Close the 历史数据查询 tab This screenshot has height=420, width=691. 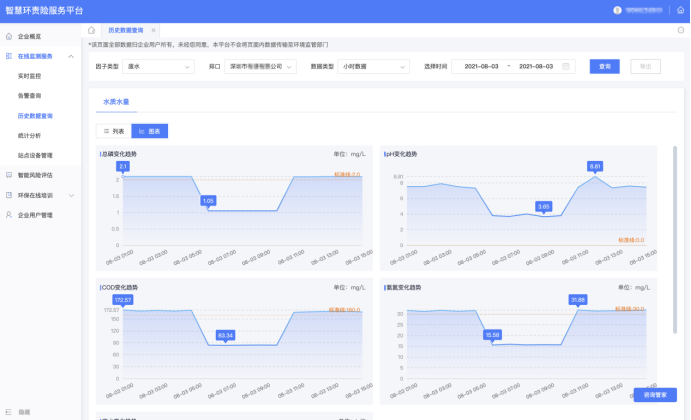pyautogui.click(x=153, y=30)
